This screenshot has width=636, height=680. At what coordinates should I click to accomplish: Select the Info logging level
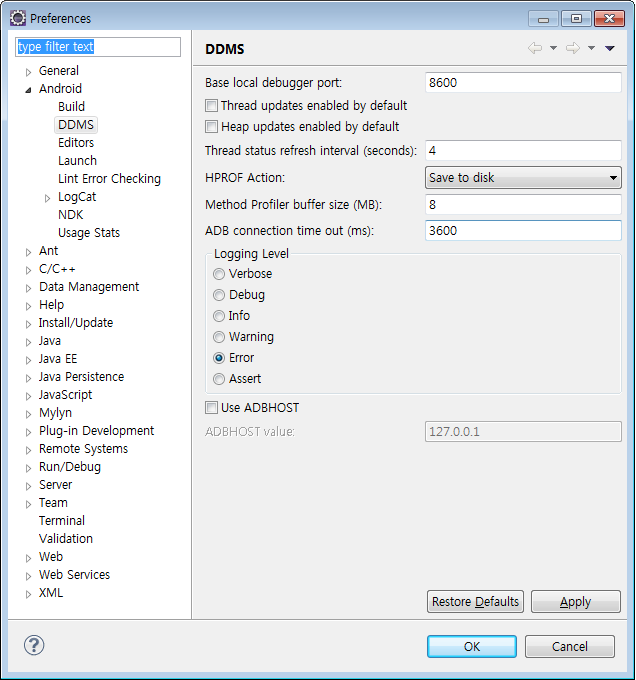click(219, 316)
